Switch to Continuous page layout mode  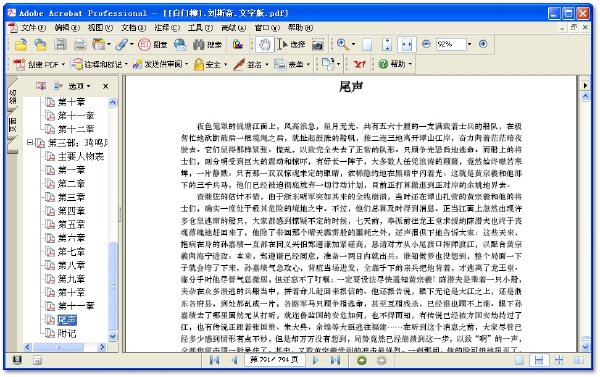click(538, 360)
